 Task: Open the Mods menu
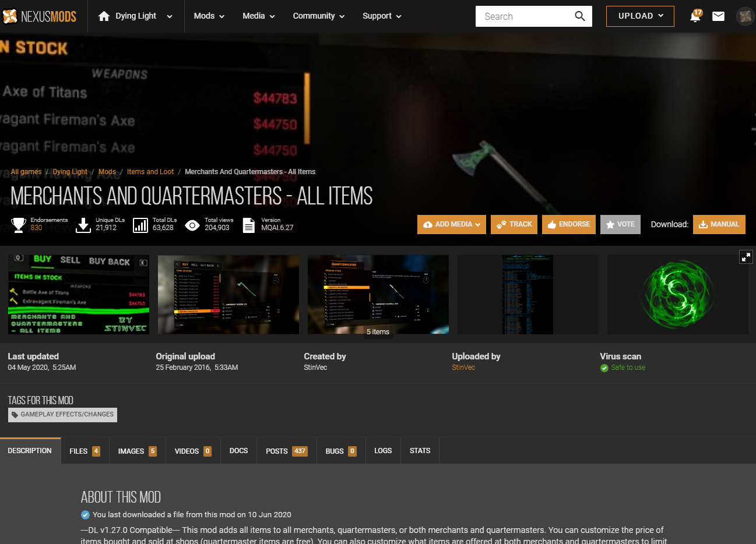tap(209, 16)
